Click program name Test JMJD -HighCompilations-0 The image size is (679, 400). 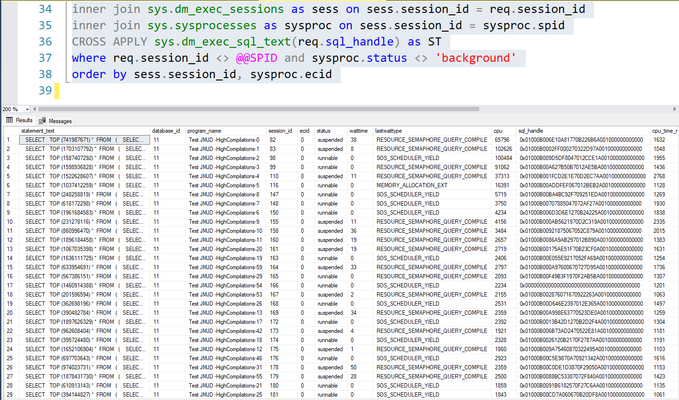pyautogui.click(x=224, y=140)
